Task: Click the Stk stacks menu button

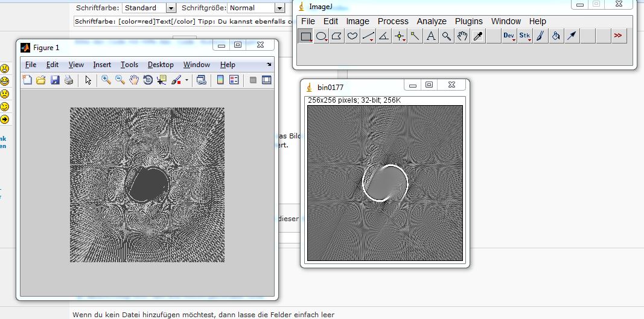Action: click(x=524, y=36)
